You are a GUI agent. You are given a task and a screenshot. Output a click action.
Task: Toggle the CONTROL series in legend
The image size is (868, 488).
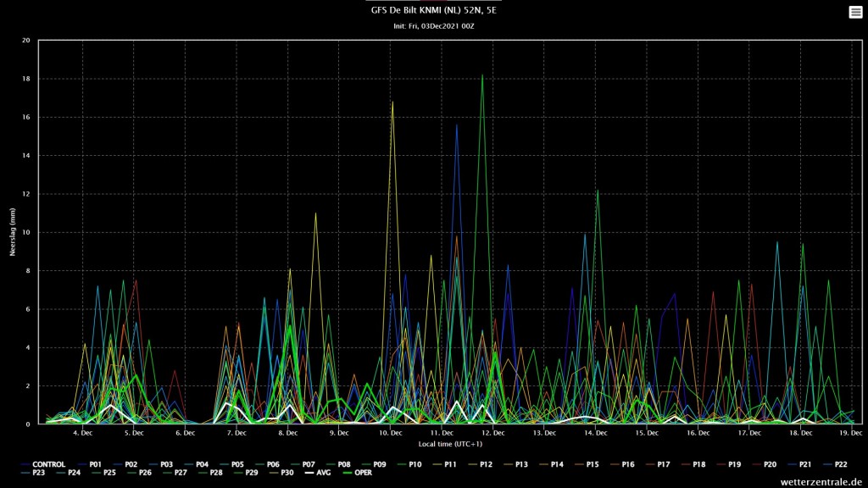pyautogui.click(x=43, y=464)
